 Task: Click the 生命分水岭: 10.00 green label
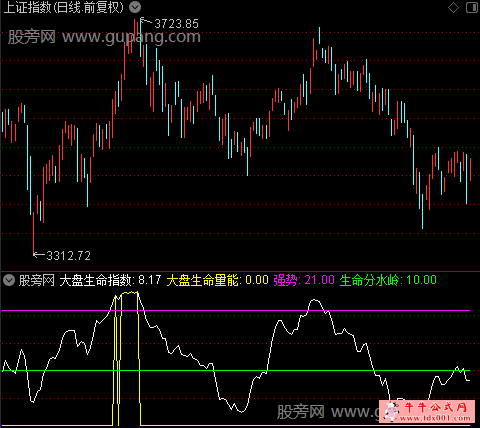pyautogui.click(x=388, y=280)
